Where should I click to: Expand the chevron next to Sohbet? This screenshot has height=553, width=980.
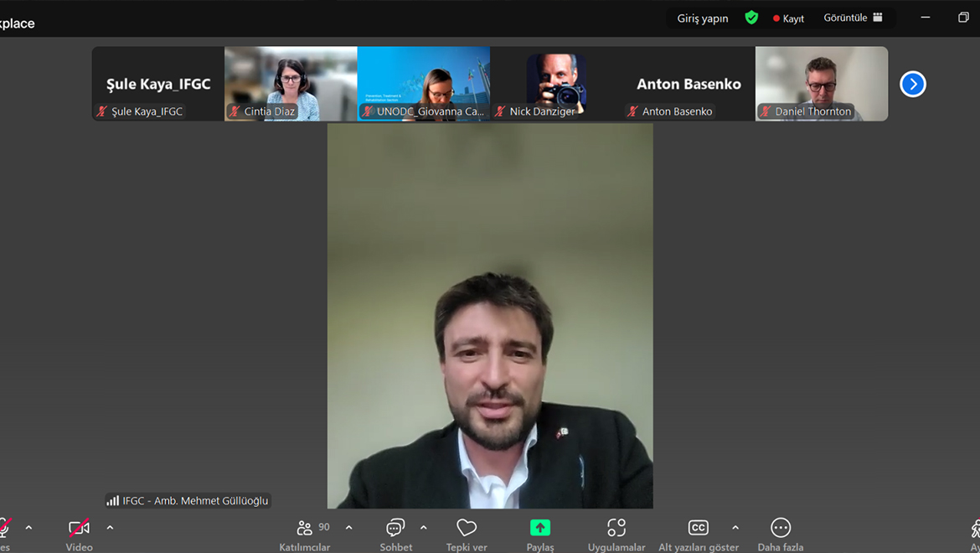423,528
